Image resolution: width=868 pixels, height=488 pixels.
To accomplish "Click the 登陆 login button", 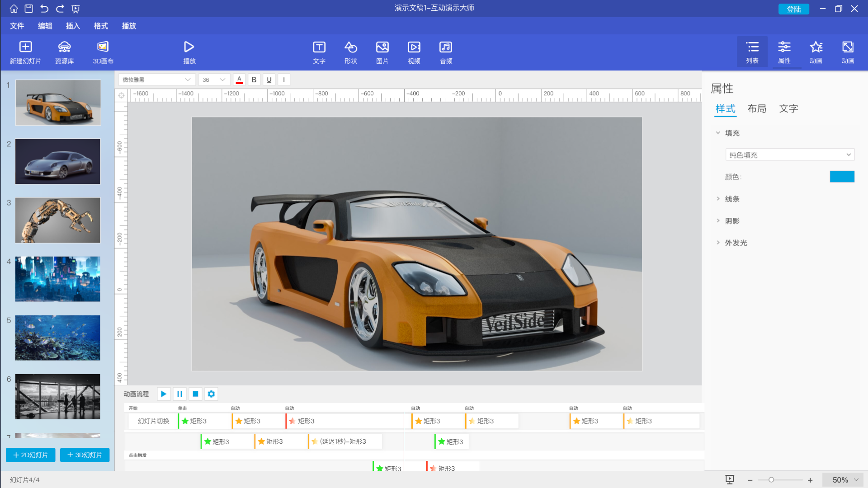I will pyautogui.click(x=793, y=9).
